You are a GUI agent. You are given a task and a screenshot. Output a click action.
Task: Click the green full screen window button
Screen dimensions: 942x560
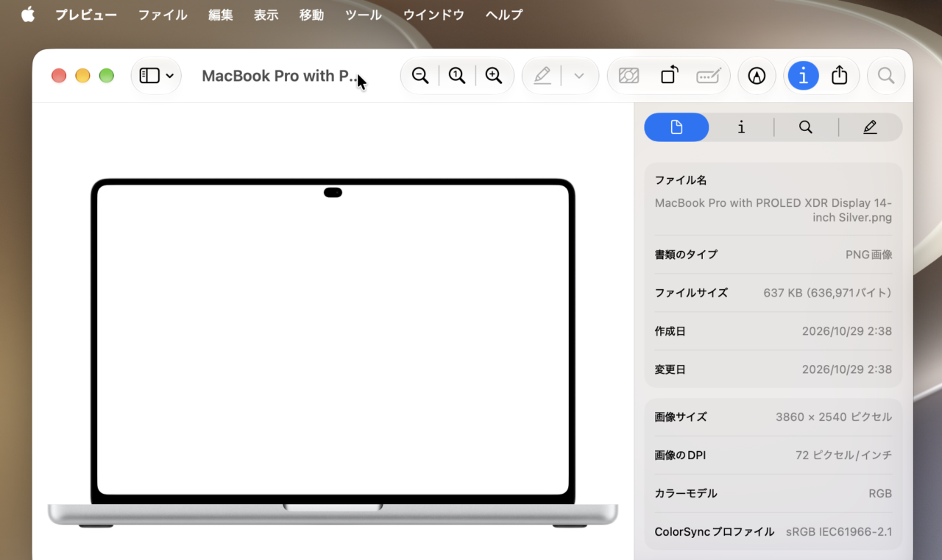pyautogui.click(x=107, y=76)
